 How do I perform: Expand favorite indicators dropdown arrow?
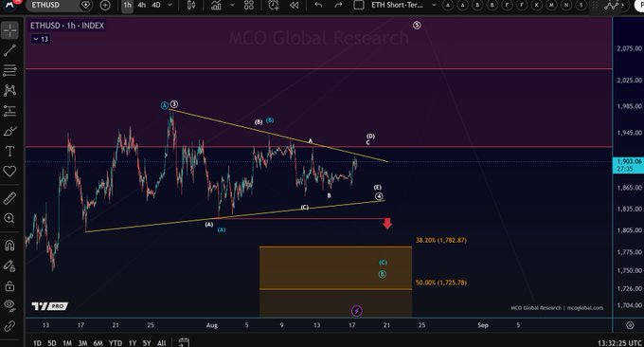click(232, 6)
